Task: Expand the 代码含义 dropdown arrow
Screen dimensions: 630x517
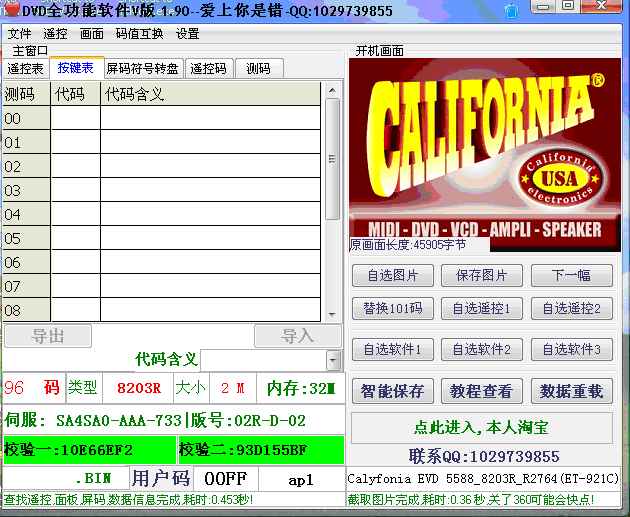Action: (333, 360)
